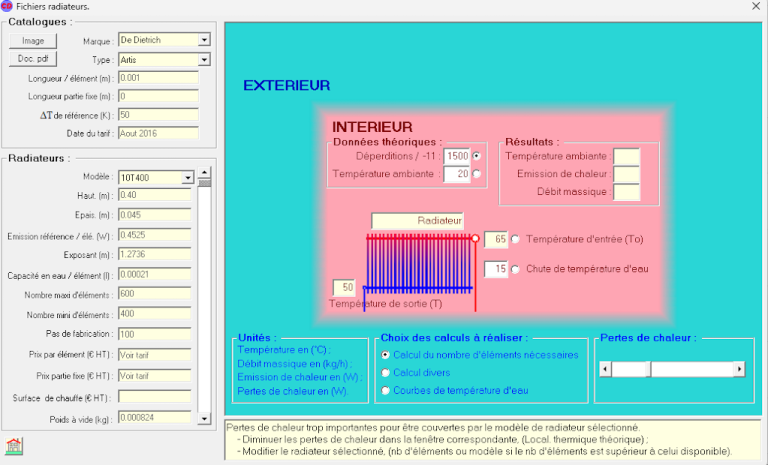The height and width of the screenshot is (465, 768).
Task: Click the Température de sortie field 50
Action: click(x=344, y=287)
